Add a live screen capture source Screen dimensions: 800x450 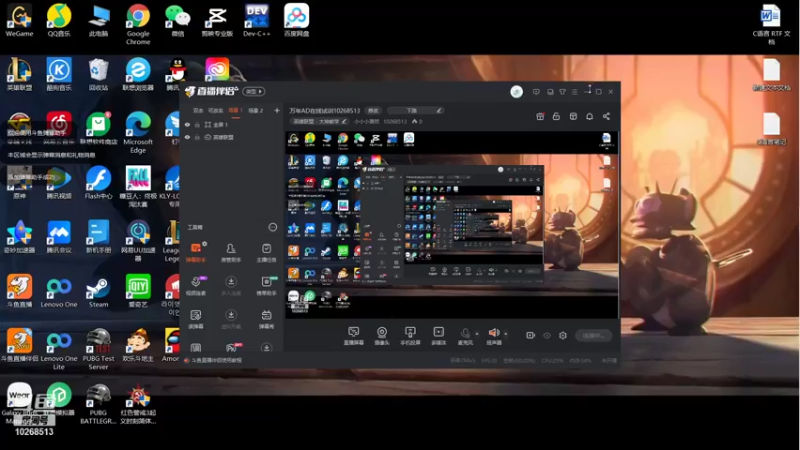[x=353, y=336]
